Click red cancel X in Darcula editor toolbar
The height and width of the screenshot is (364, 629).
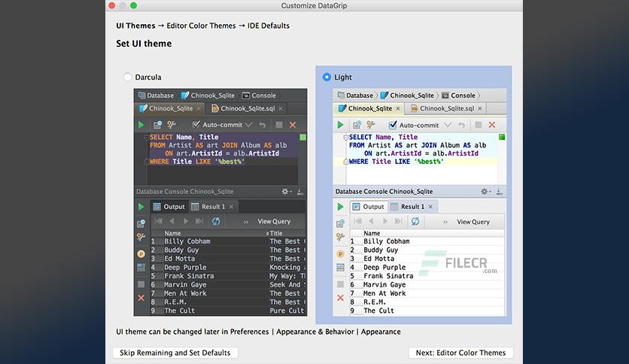(293, 125)
